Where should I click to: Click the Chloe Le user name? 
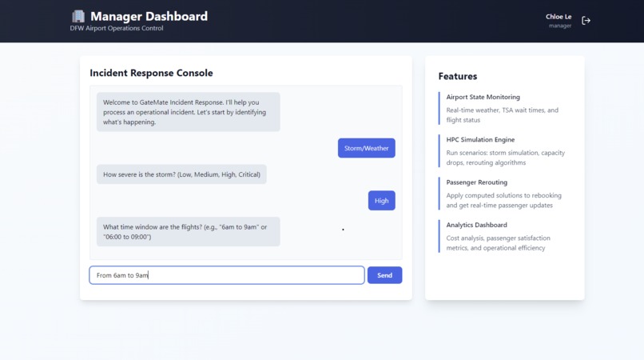(559, 17)
